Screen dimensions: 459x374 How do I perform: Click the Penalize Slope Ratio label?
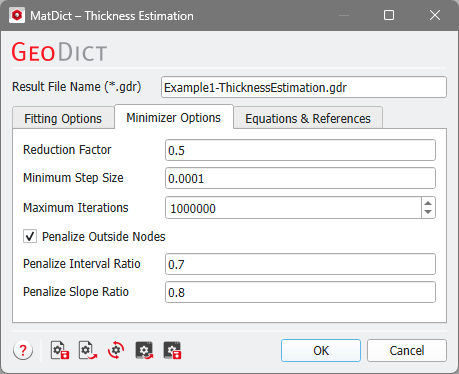click(76, 292)
